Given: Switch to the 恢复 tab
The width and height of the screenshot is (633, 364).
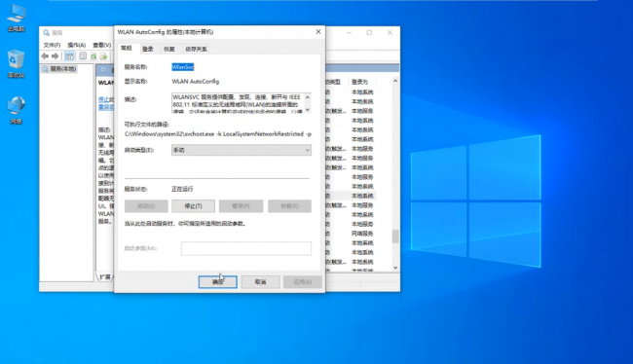Looking at the screenshot, I should pyautogui.click(x=169, y=49).
